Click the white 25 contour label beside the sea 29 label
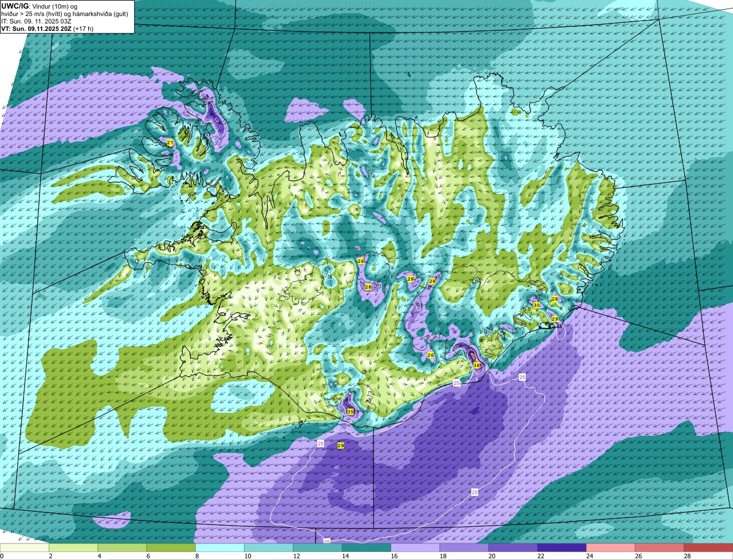733x560 pixels. 321,444
